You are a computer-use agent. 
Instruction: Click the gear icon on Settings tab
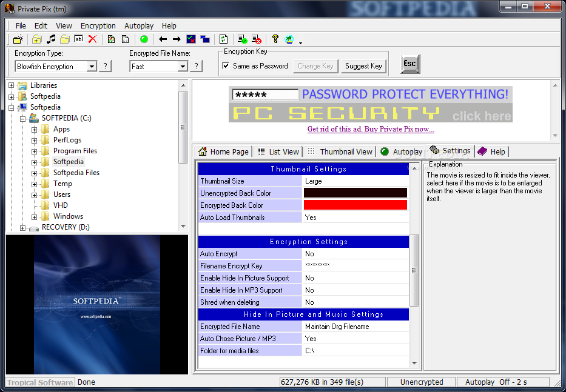pos(434,150)
